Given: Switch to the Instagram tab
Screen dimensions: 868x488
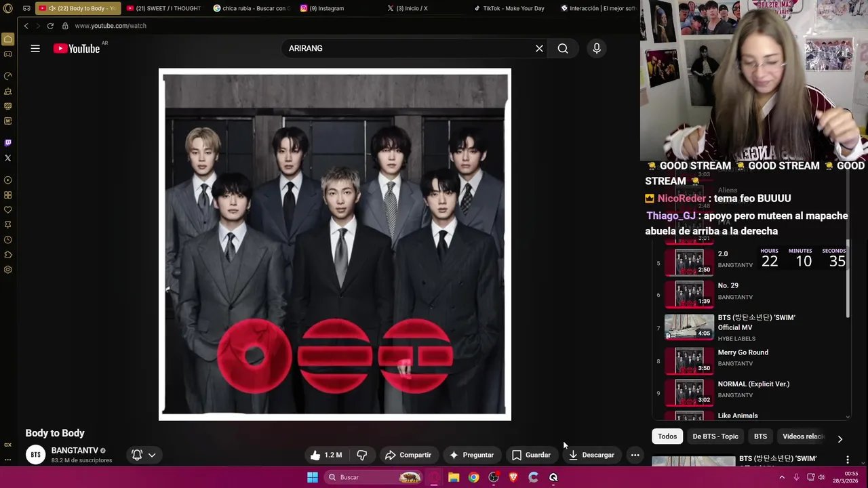Looking at the screenshot, I should pos(338,8).
